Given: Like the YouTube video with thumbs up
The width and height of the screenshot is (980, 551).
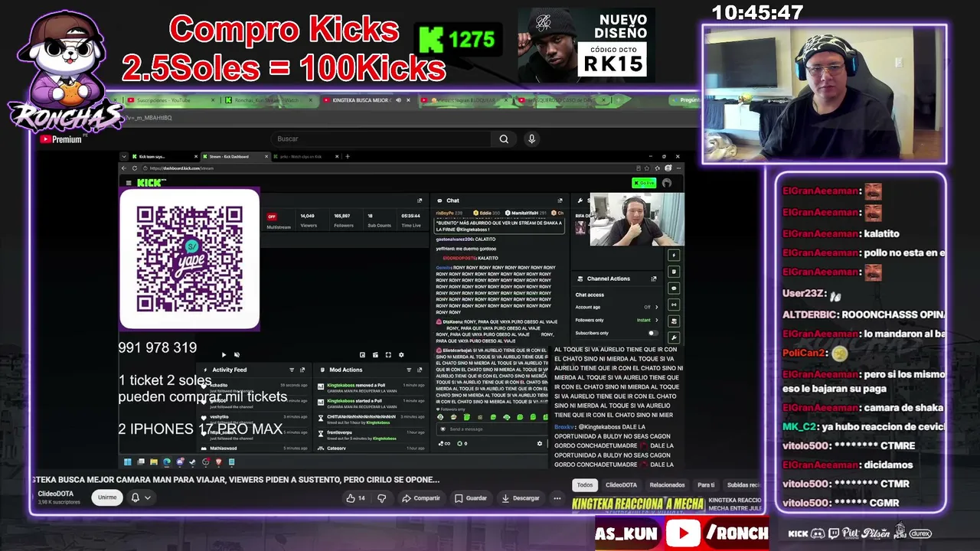Looking at the screenshot, I should tap(355, 498).
